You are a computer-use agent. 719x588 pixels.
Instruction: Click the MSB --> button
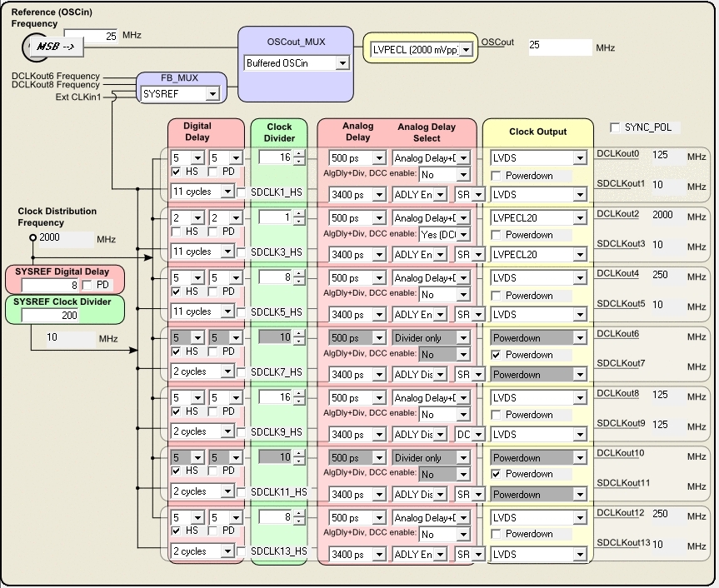click(57, 47)
